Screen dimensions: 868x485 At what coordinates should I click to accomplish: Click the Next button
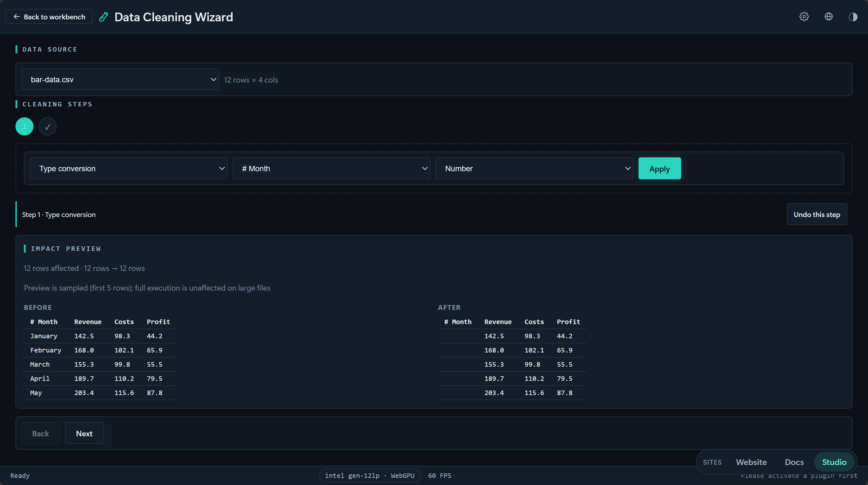tap(84, 433)
